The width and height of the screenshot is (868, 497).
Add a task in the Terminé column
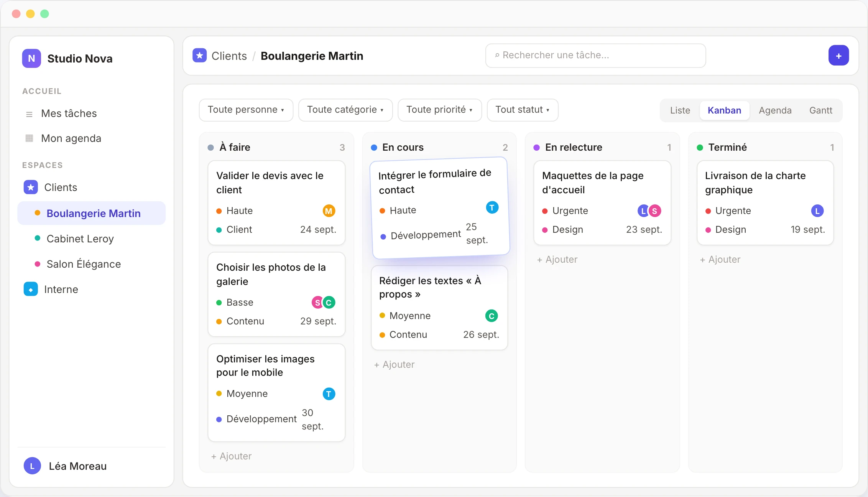click(x=720, y=260)
